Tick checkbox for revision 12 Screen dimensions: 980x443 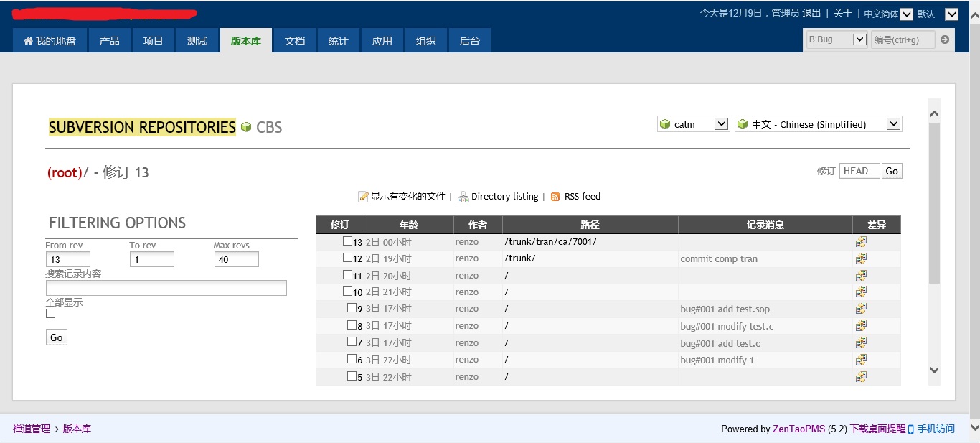pos(347,258)
